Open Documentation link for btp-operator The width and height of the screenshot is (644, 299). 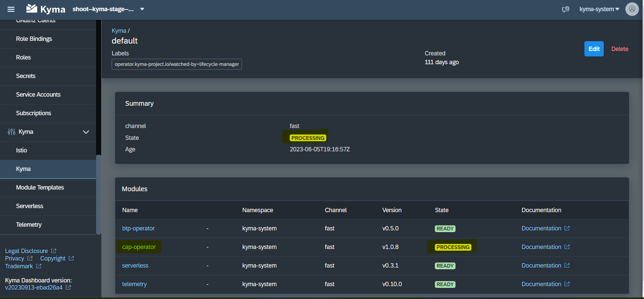point(541,228)
